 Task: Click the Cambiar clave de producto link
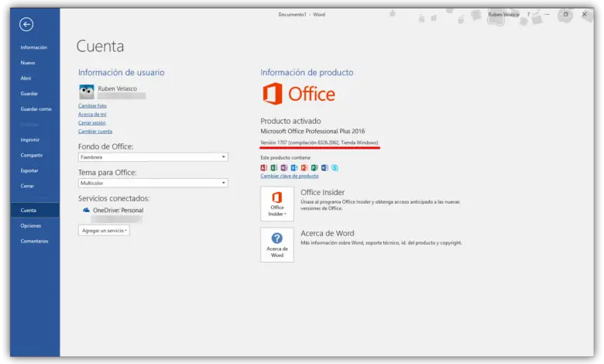coord(290,176)
